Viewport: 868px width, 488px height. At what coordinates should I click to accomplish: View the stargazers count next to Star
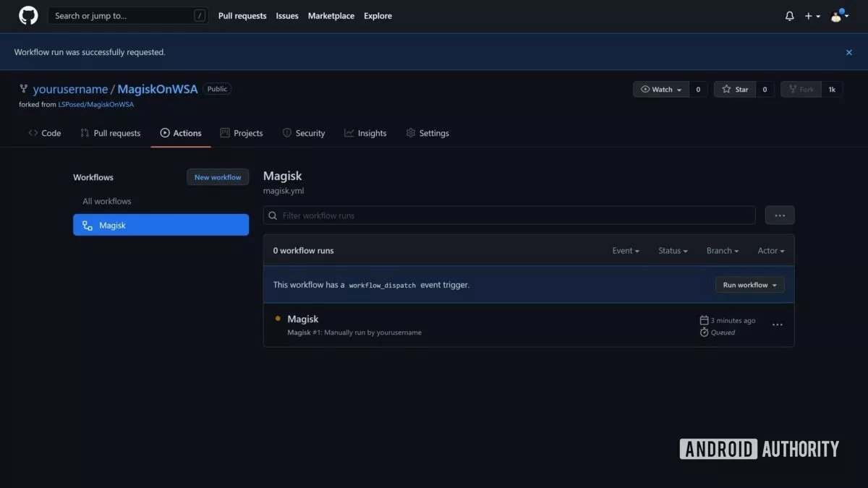(765, 90)
